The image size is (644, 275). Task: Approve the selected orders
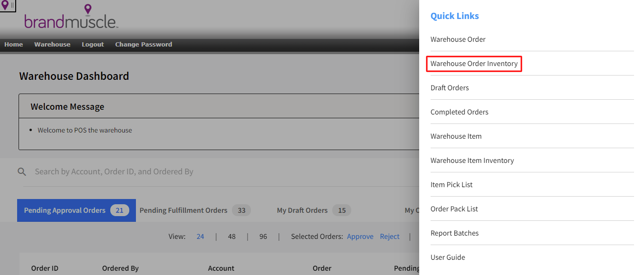[360, 236]
